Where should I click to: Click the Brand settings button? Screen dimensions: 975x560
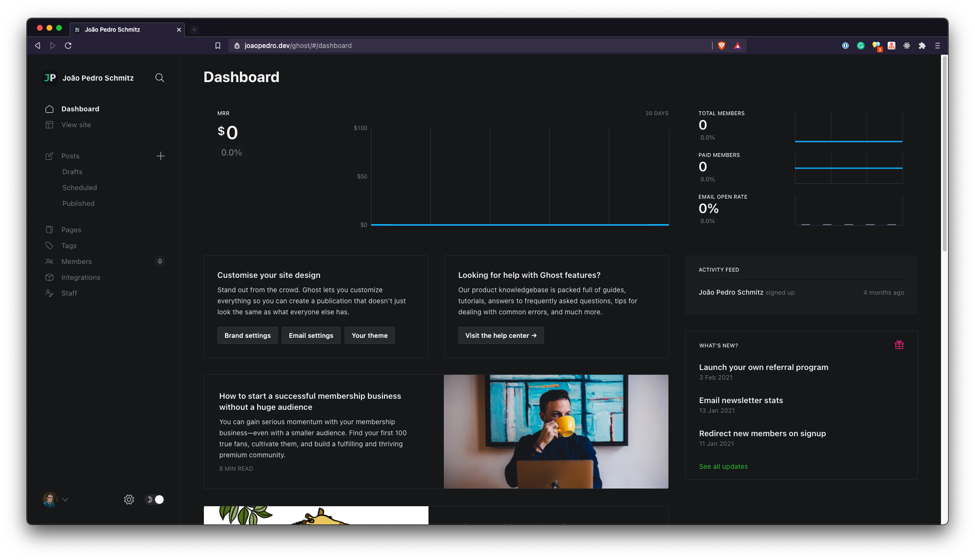pos(247,335)
